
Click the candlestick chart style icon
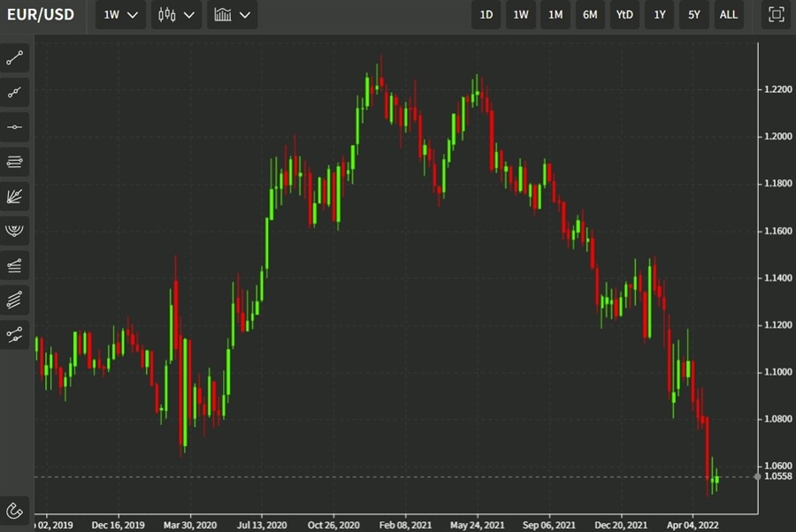(x=169, y=14)
